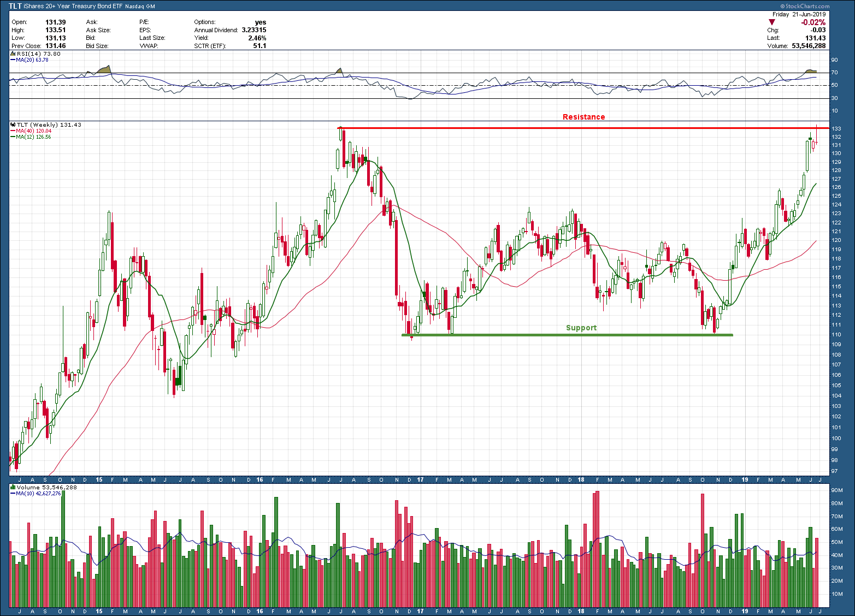Click the 90M volume axis label
The width and height of the screenshot is (855, 616).
[836, 490]
